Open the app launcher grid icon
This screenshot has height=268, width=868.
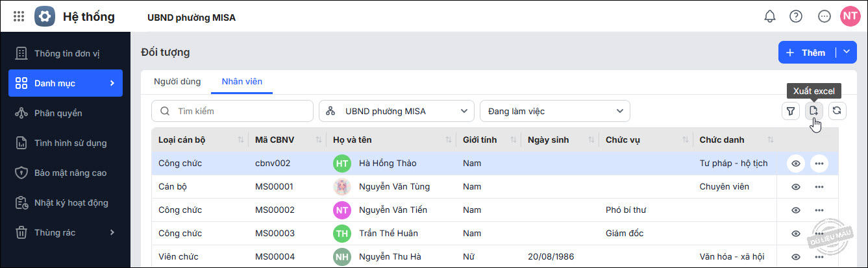coord(19,17)
